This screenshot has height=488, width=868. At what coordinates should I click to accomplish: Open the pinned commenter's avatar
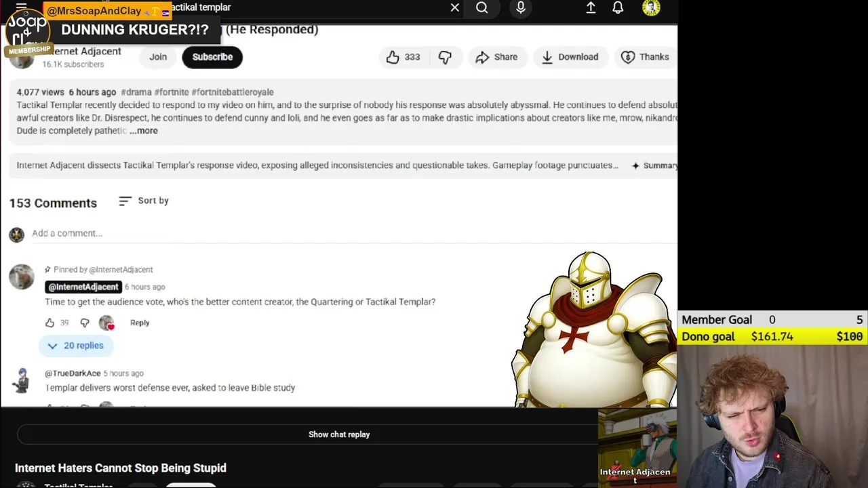tap(22, 277)
